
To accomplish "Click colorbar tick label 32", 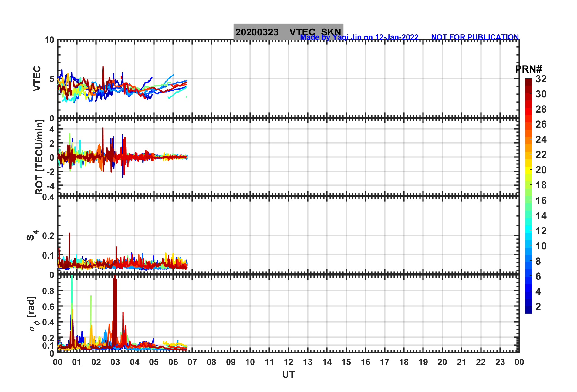I will 541,79.
